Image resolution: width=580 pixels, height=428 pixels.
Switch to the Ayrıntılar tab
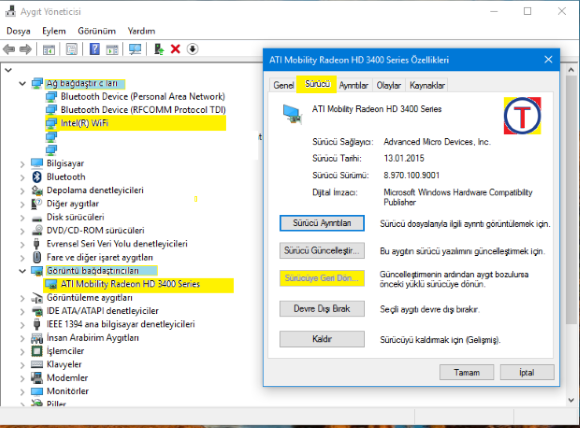(354, 85)
